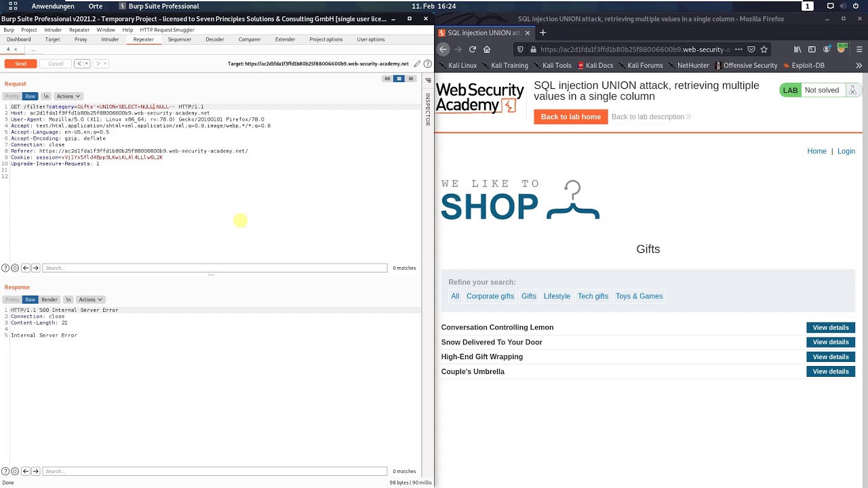Switch layout to side-by-side split view

[x=387, y=79]
